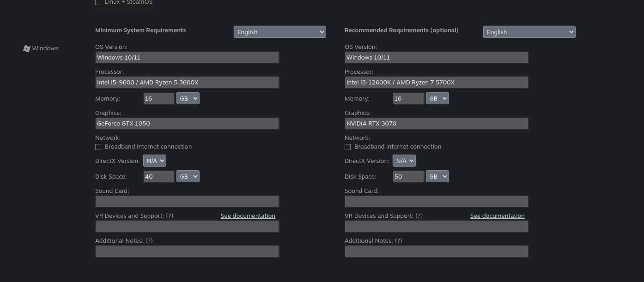Screen dimensions: 644x282
Task: Open Recommended Requirements language dropdown
Action: click(x=529, y=32)
